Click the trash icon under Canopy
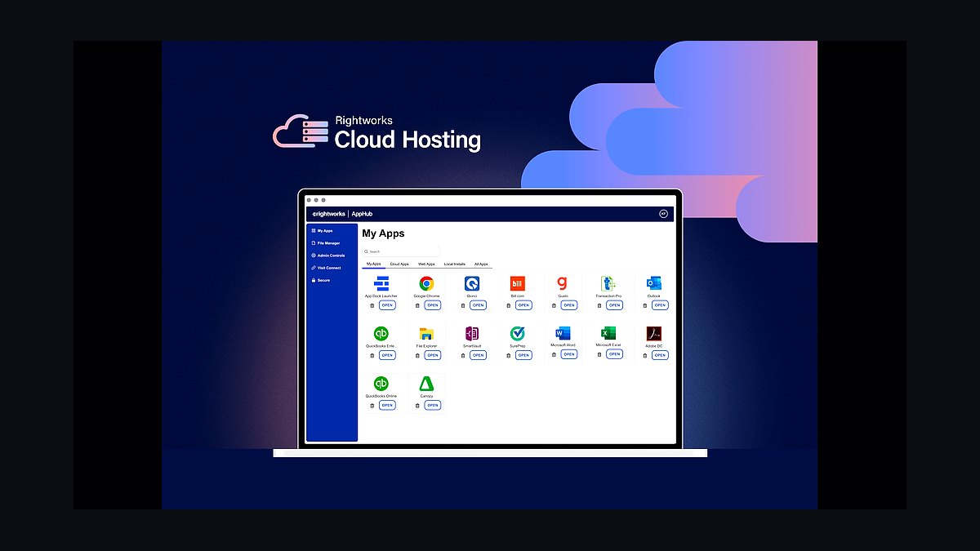 point(417,405)
